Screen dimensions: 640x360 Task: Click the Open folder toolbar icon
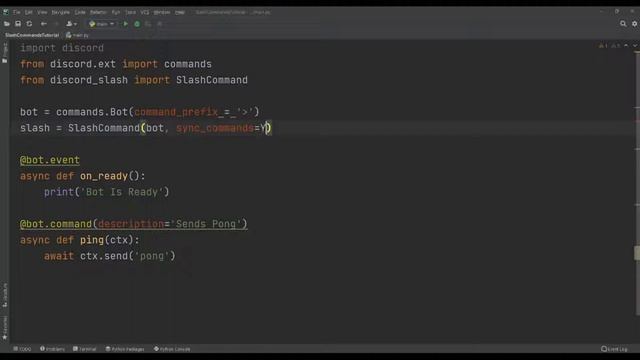7,24
